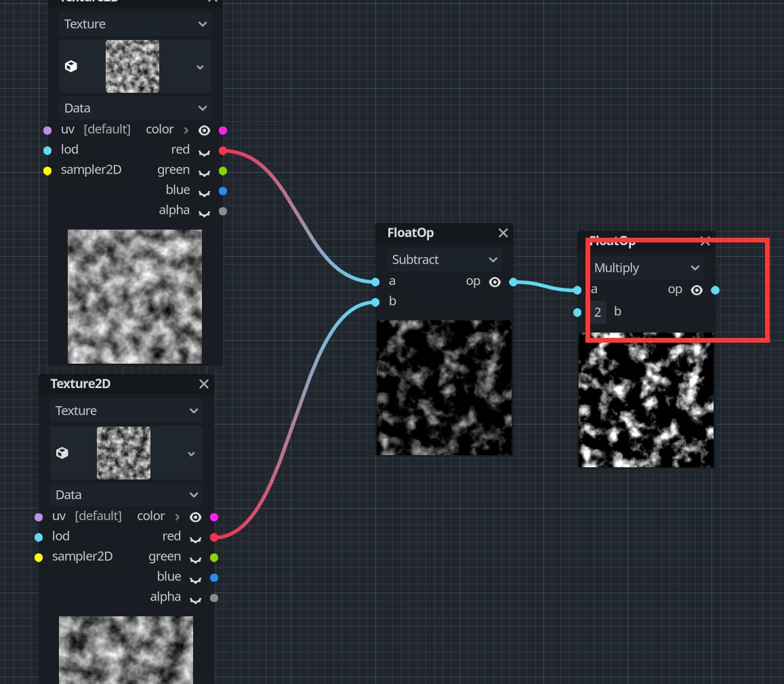Toggle the green channel preview on the lower Texture2D node

click(196, 559)
